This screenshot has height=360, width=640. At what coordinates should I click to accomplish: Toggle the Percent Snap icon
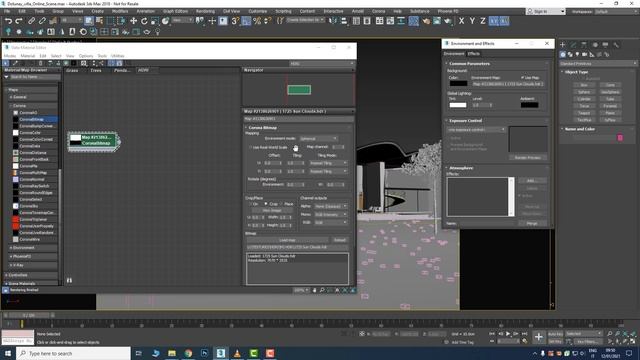tap(257, 21)
